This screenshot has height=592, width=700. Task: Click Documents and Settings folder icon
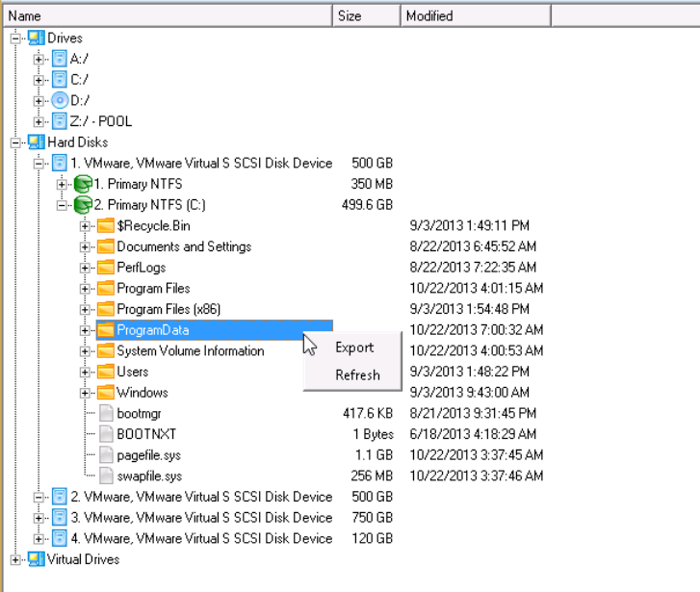105,246
